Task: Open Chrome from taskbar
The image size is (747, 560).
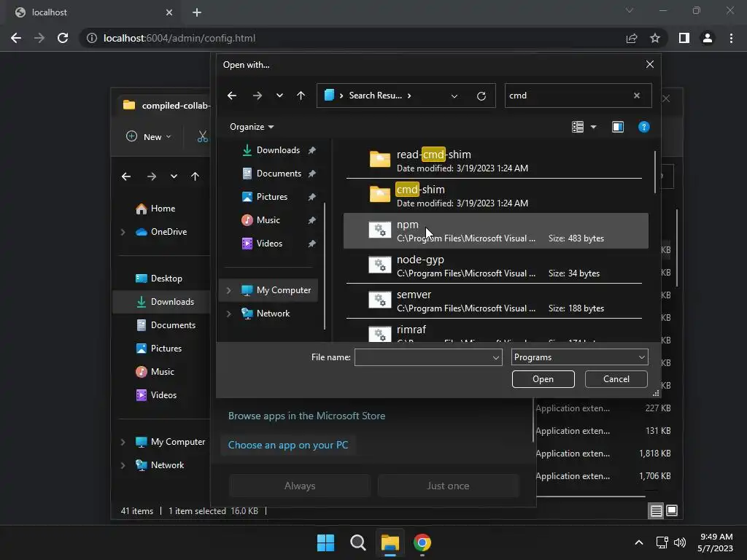Action: coord(422,542)
